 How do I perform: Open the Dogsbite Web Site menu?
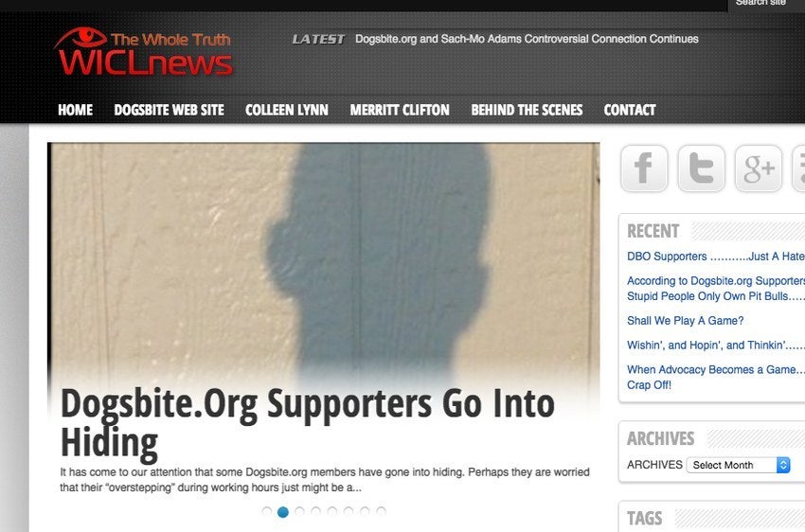(x=169, y=110)
